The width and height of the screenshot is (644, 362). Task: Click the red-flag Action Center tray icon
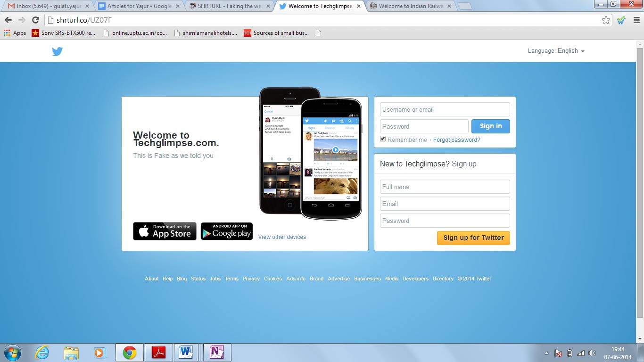(x=558, y=353)
